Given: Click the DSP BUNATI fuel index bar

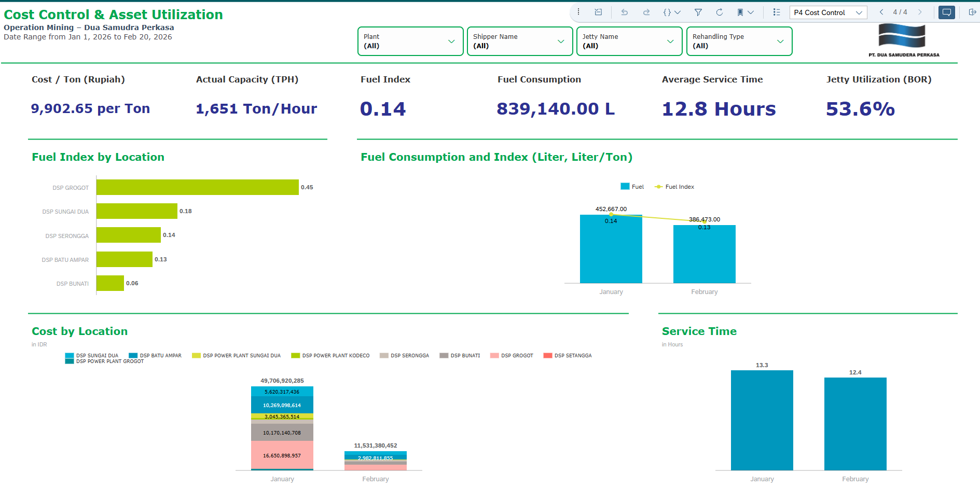Looking at the screenshot, I should click(110, 283).
